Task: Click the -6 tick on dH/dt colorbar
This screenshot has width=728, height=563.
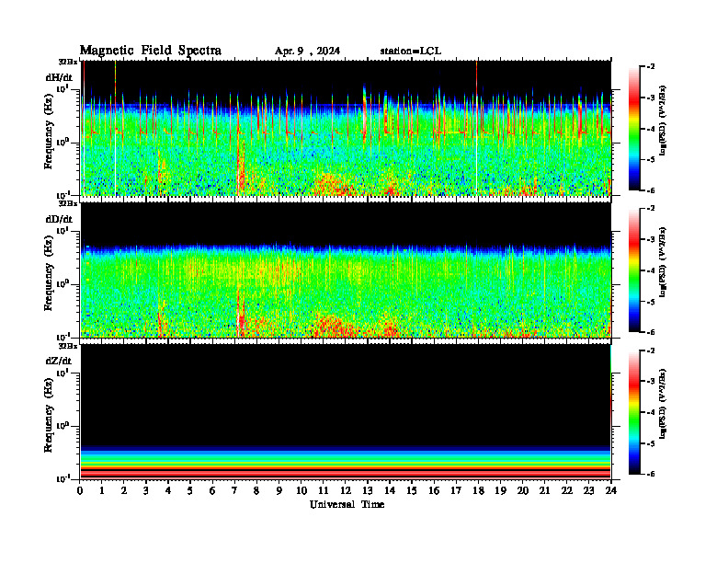Action: click(x=651, y=190)
